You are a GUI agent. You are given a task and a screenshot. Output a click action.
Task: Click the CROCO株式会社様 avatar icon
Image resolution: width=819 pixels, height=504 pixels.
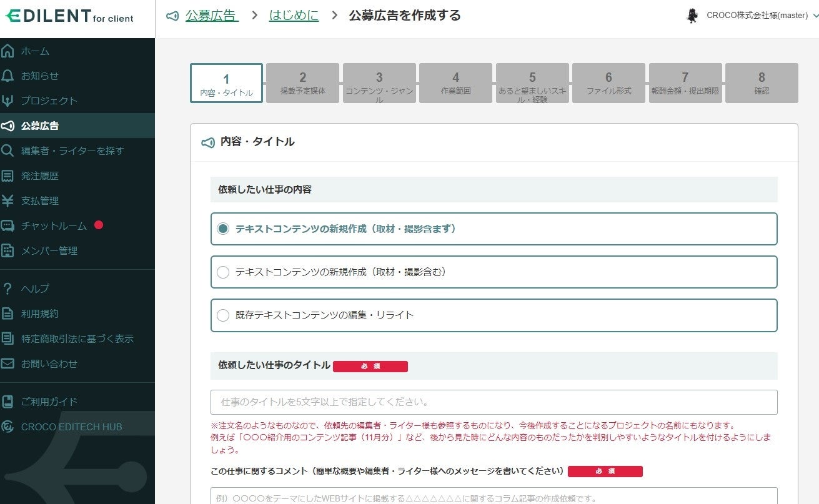692,16
